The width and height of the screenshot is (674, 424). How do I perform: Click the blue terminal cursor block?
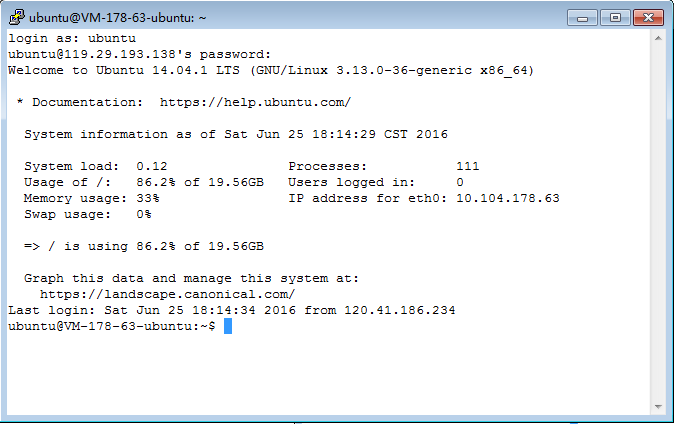point(228,326)
